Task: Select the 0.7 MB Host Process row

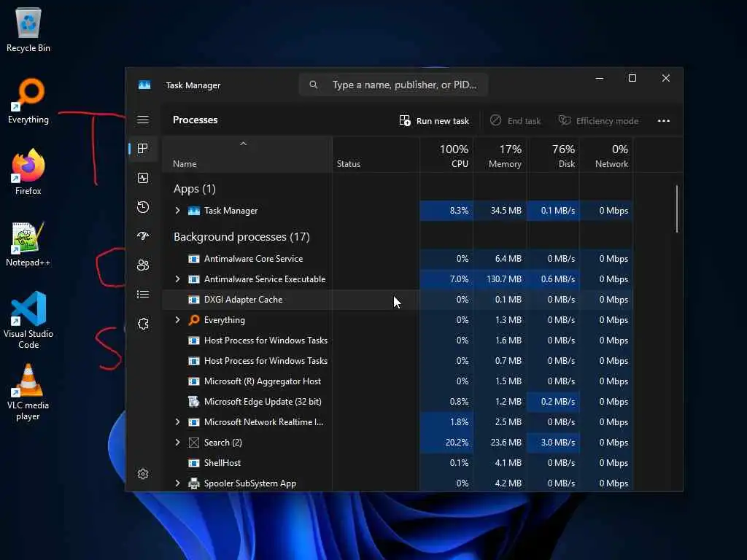Action: [398, 361]
